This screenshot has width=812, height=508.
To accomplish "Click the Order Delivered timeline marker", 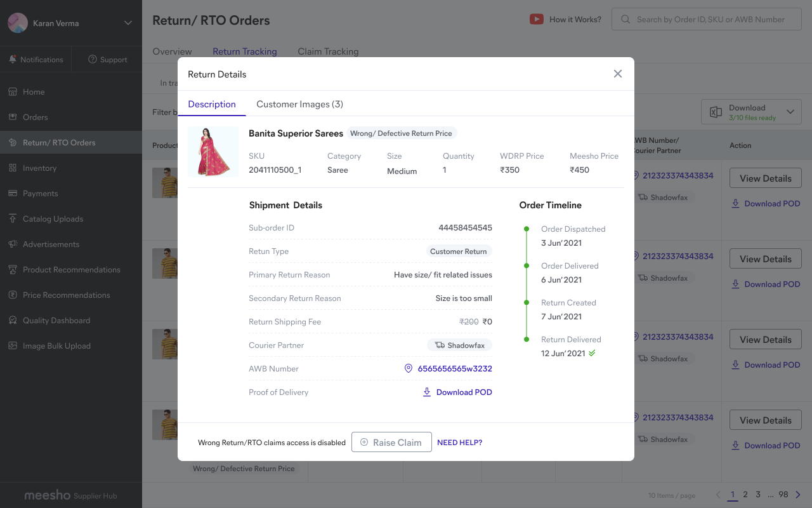I will [526, 265].
